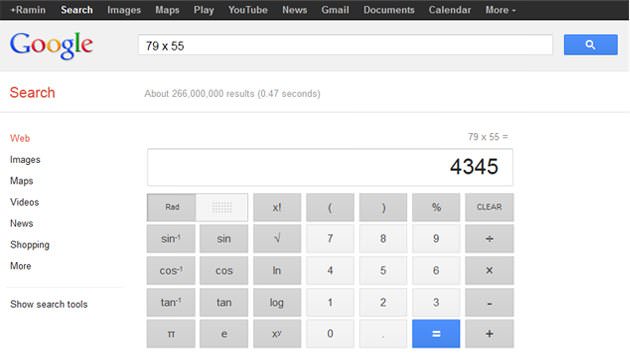Toggle the Rad angle mode
The height and width of the screenshot is (360, 630).
(172, 207)
